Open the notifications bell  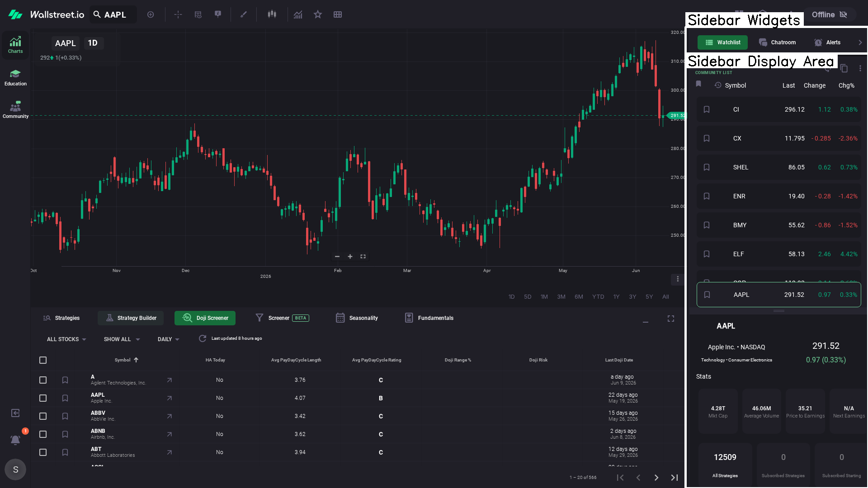click(15, 440)
